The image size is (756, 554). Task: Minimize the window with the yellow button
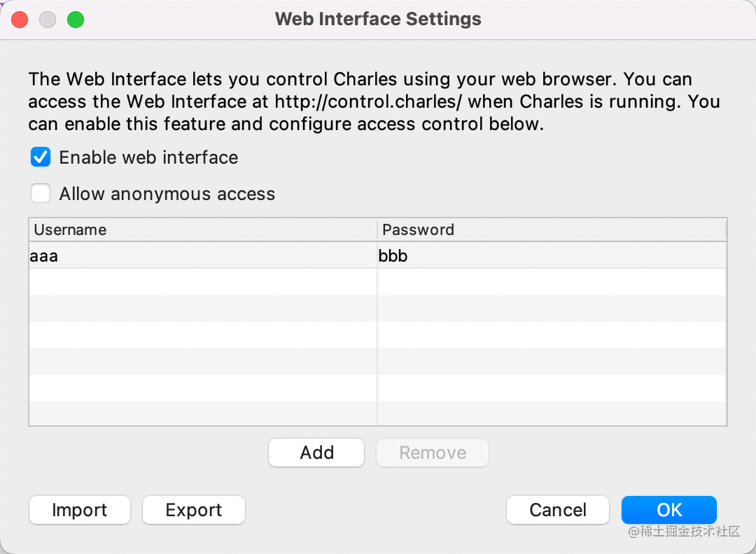click(48, 20)
